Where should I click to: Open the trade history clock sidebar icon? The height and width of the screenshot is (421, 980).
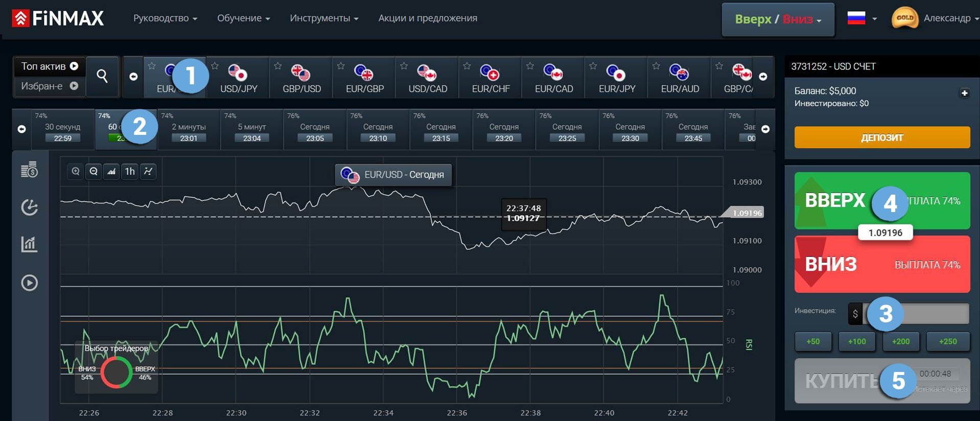point(29,207)
